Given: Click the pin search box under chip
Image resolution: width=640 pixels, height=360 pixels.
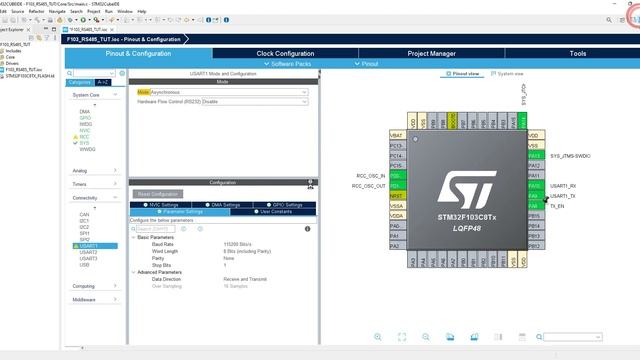Looking at the screenshot, I should point(572,337).
